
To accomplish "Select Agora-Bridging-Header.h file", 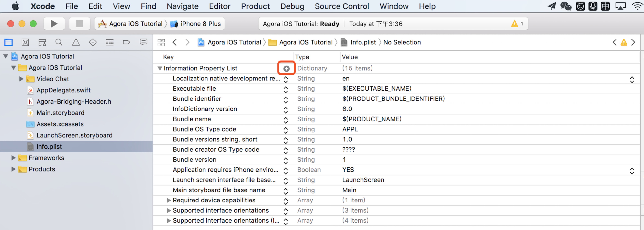I will pos(74,101).
